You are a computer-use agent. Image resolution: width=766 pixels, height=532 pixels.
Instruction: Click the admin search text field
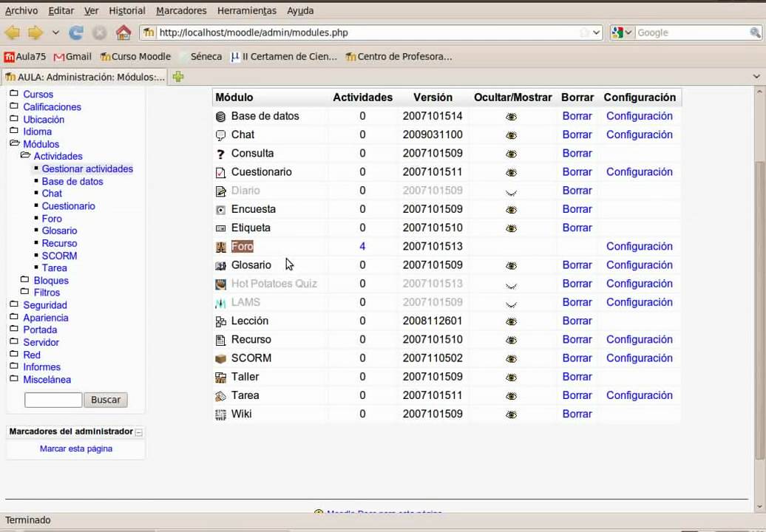53,400
